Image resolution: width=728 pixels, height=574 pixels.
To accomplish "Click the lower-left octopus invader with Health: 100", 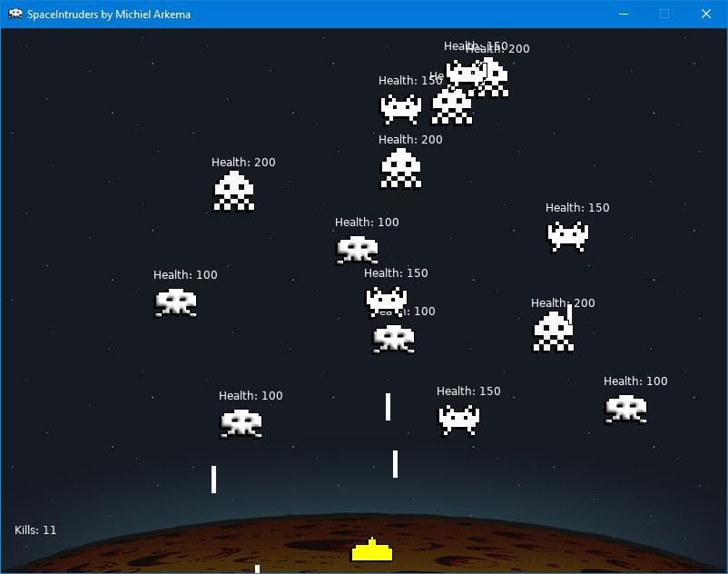I will point(241,423).
